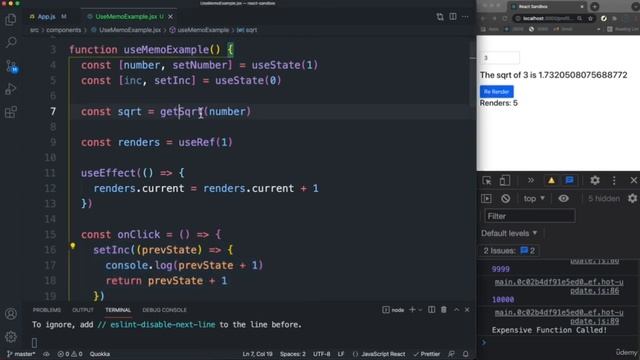The image size is (640, 360).
Task: Click Prettier in status bar
Action: [427, 354]
